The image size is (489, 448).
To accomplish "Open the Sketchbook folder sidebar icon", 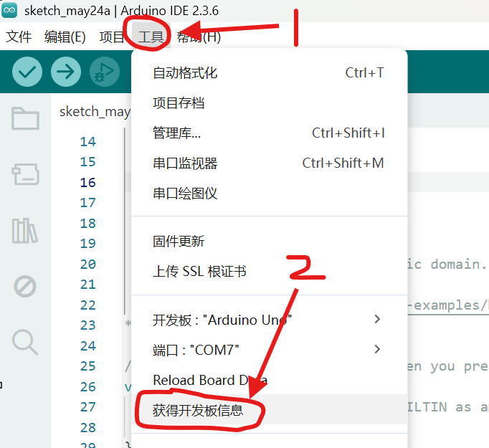I will tap(25, 118).
